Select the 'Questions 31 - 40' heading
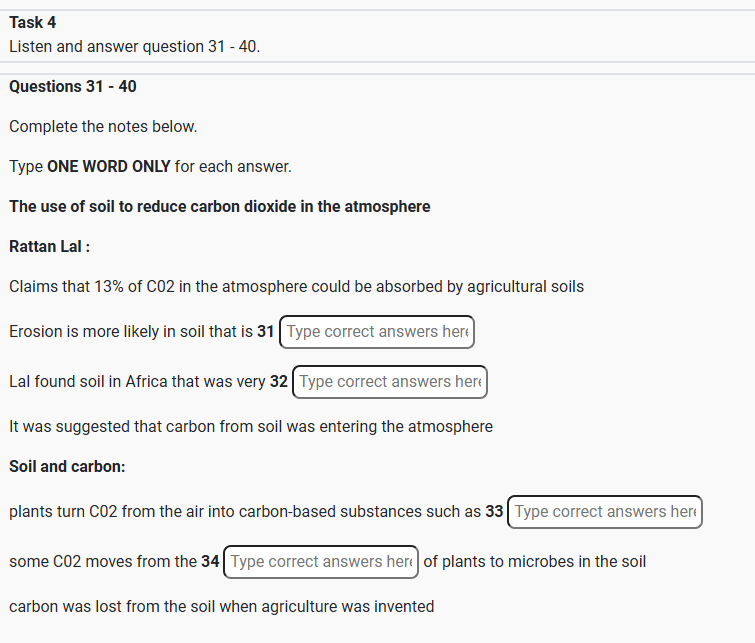Image resolution: width=755 pixels, height=643 pixels. tap(73, 87)
